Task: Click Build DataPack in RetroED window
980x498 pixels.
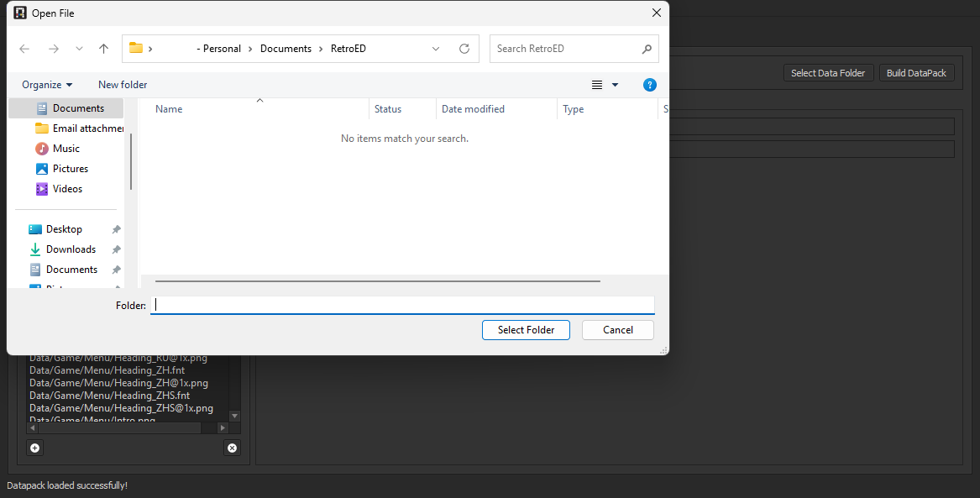Action: click(916, 73)
